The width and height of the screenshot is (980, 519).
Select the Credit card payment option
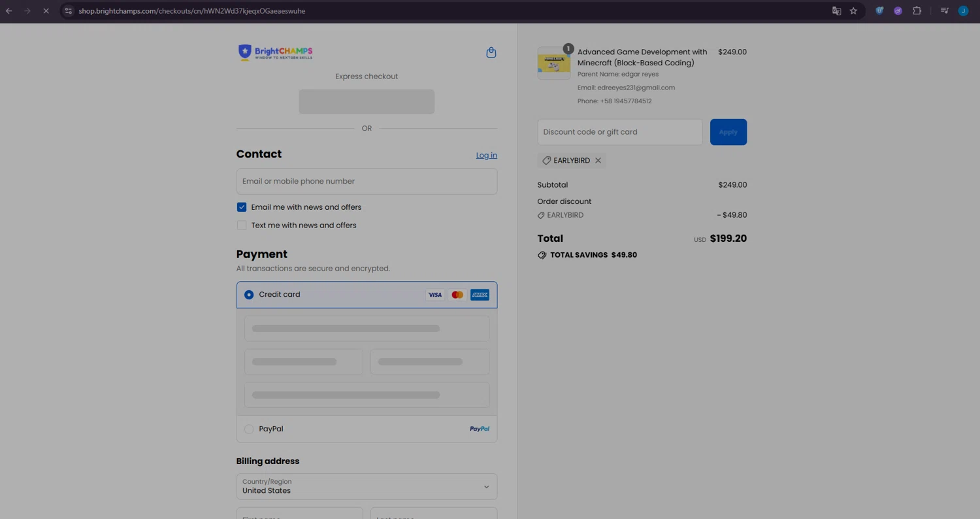click(249, 295)
